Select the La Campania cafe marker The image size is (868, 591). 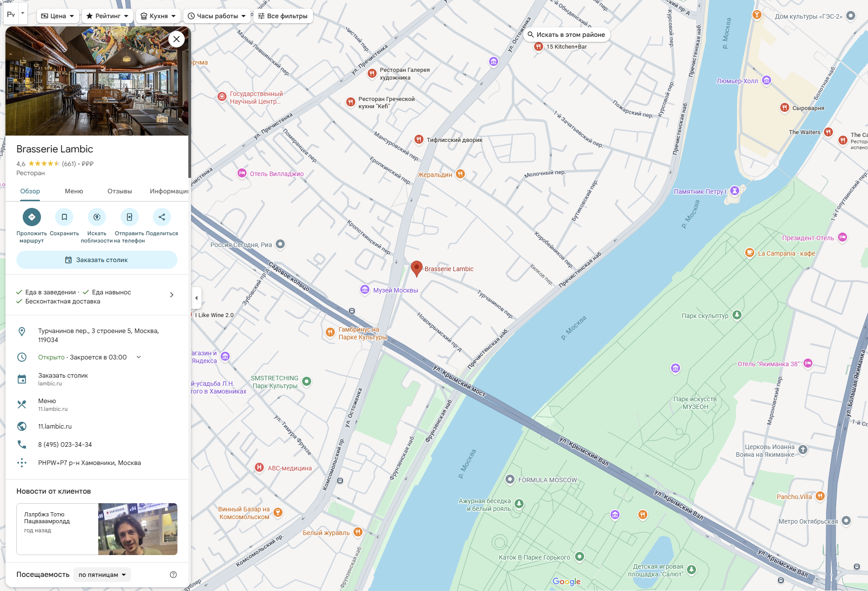coord(750,253)
